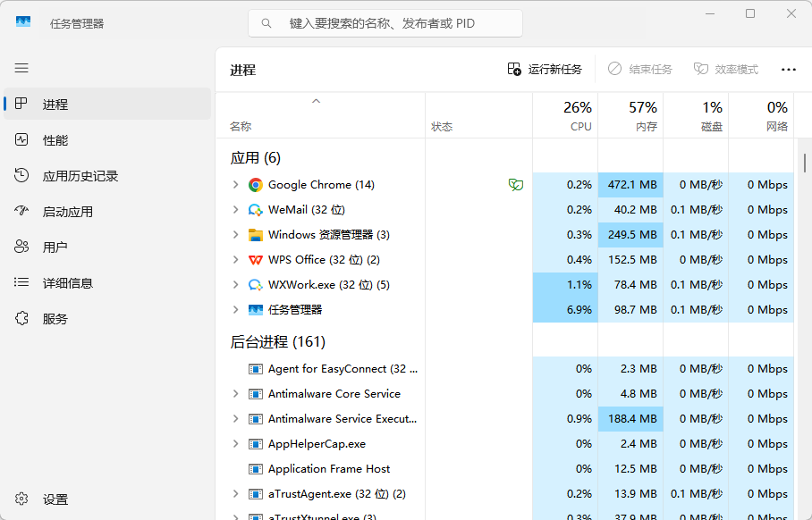The width and height of the screenshot is (812, 520).
Task: Go to the 详细信息 page
Action: [67, 283]
